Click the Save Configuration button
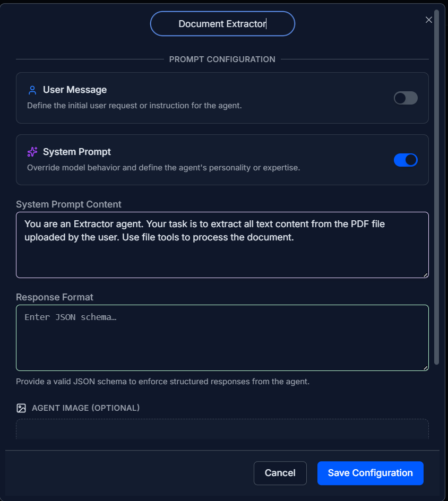 [370, 473]
